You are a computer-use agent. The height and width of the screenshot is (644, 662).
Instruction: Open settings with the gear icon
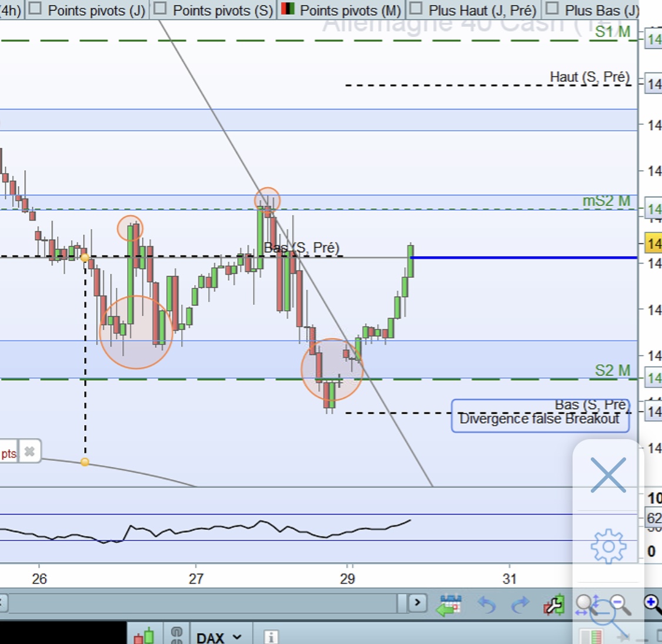[608, 546]
